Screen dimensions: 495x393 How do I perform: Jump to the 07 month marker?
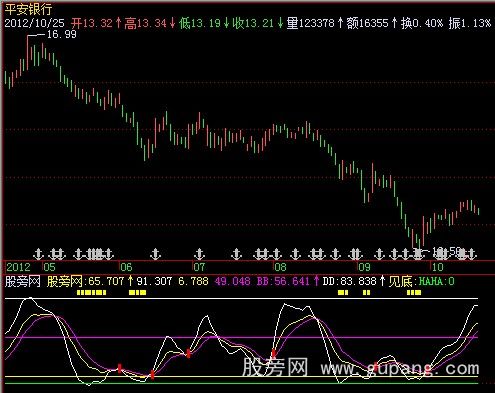[x=199, y=267]
